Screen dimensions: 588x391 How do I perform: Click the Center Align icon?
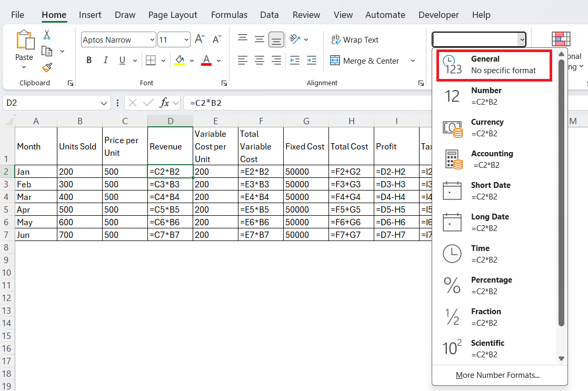point(259,60)
